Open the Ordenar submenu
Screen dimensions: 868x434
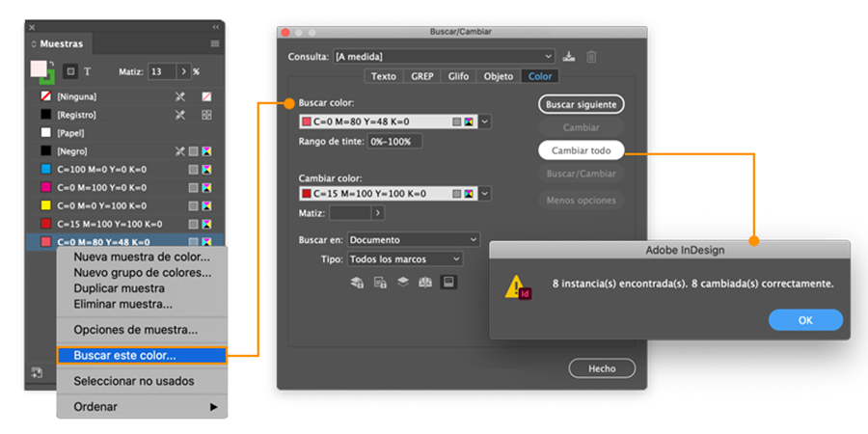coord(142,407)
